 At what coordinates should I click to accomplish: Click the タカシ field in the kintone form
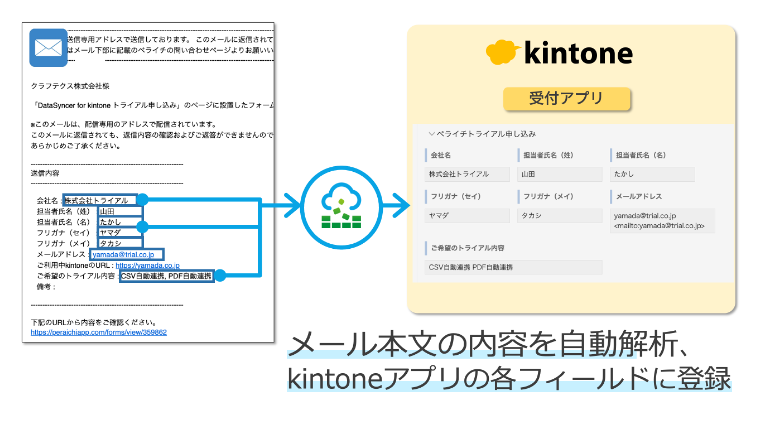[x=560, y=216]
